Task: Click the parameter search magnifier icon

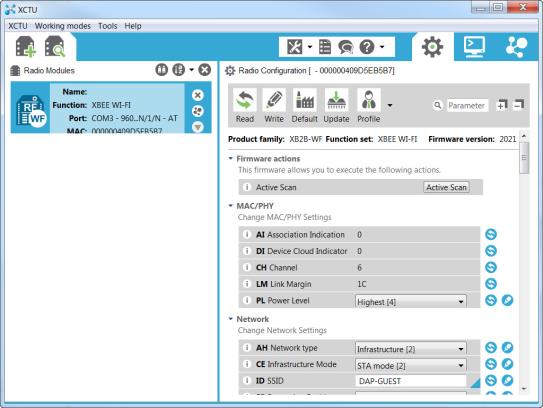Action: coord(438,105)
